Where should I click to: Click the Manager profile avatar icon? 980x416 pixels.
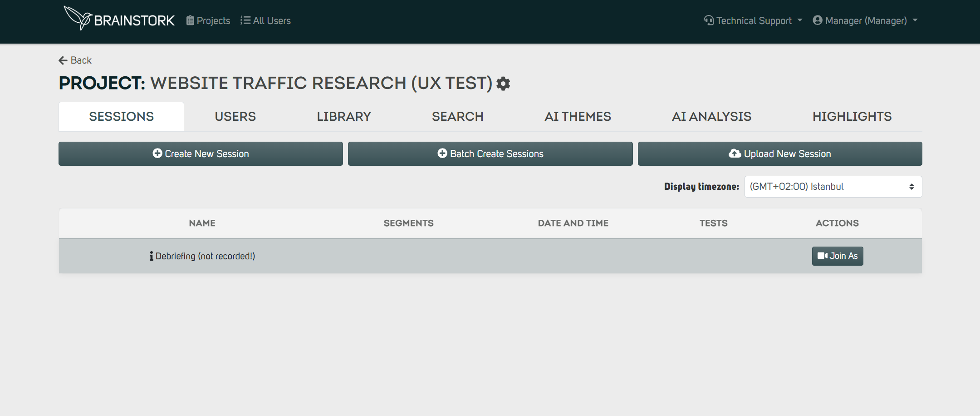818,20
